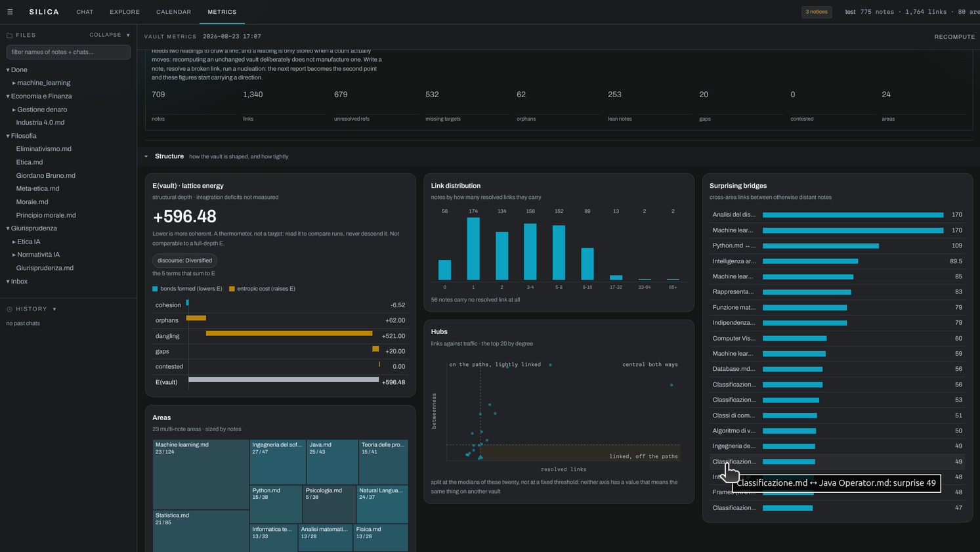The width and height of the screenshot is (980, 552).
Task: Open Giordano Bruno.md note
Action: (46, 176)
